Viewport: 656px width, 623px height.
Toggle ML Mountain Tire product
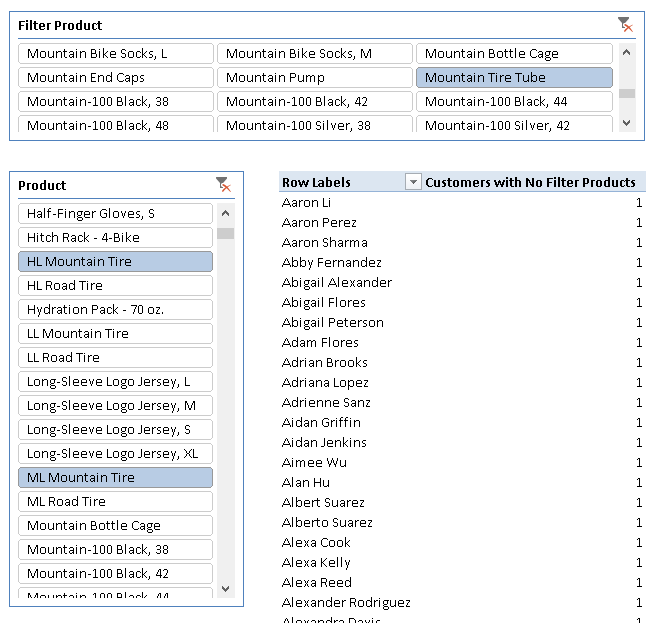pyautogui.click(x=115, y=477)
